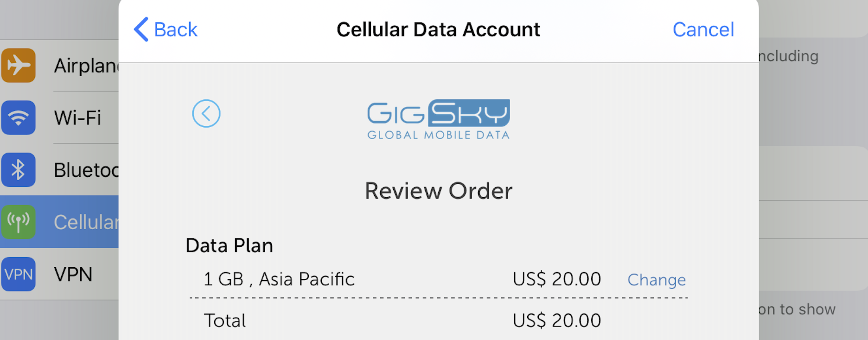Select the Bluetooth symbol icon

click(19, 170)
